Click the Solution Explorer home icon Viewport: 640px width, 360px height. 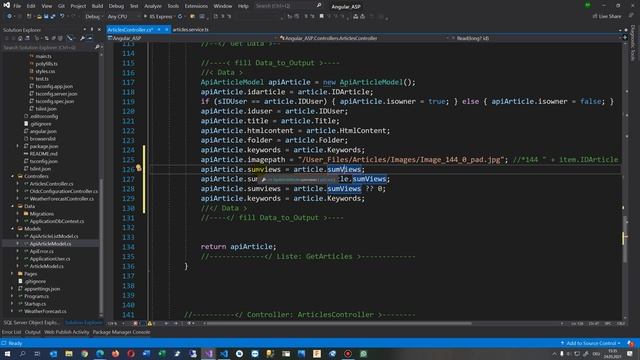click(20, 38)
